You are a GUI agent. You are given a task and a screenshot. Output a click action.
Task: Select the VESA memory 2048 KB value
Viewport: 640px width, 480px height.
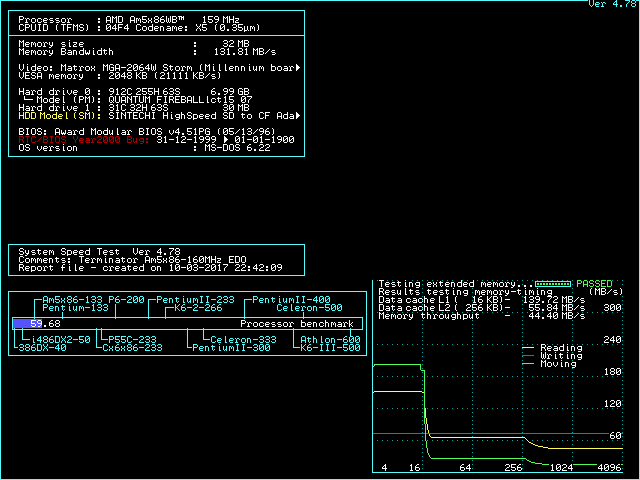point(128,76)
